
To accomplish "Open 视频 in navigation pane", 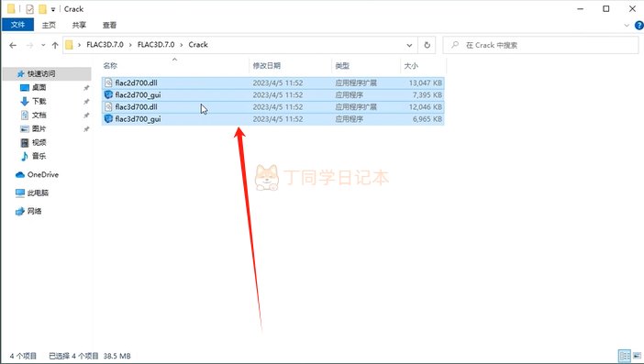I will point(39,142).
